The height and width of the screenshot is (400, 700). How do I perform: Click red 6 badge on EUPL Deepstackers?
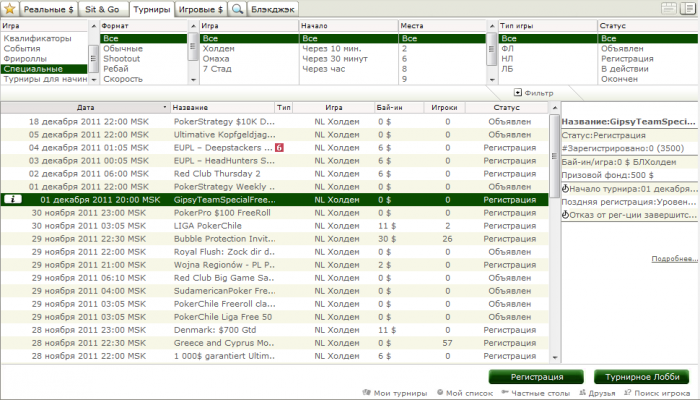click(279, 147)
